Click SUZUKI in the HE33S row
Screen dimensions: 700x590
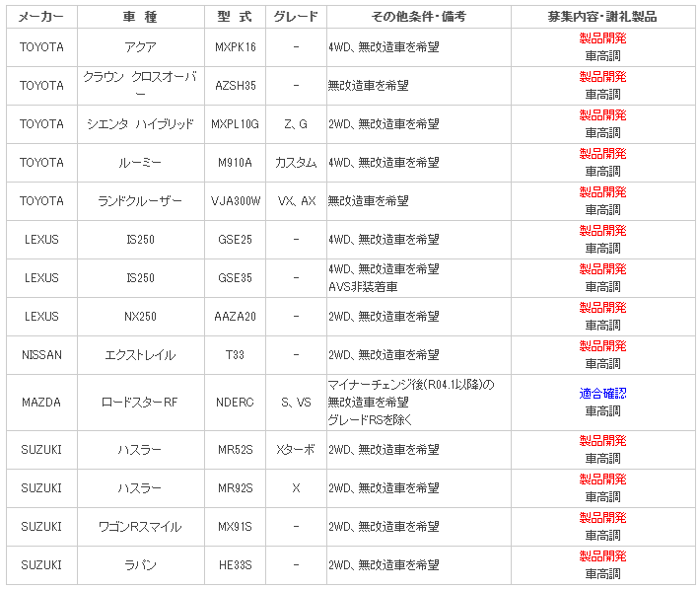41,565
